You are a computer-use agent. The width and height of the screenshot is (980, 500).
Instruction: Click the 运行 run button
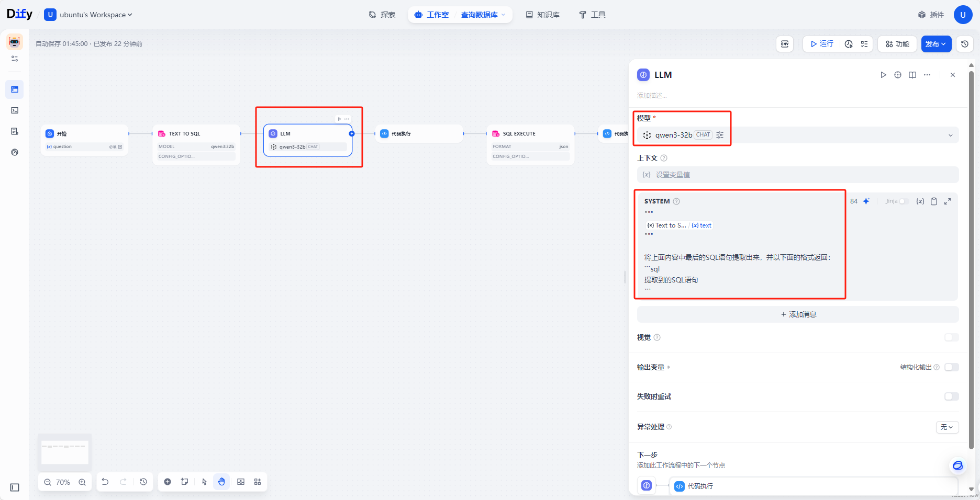(x=822, y=44)
